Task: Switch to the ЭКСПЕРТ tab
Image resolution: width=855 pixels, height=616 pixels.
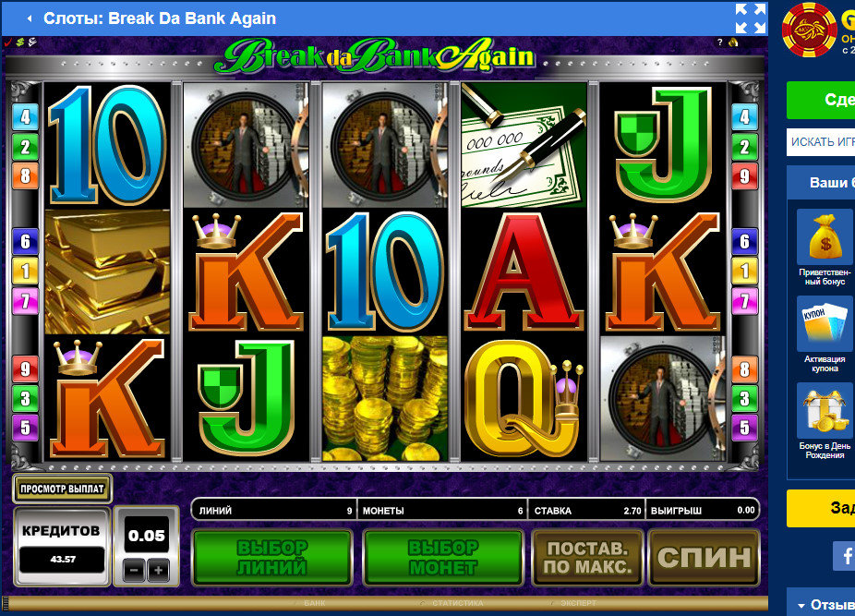Action: [x=578, y=603]
